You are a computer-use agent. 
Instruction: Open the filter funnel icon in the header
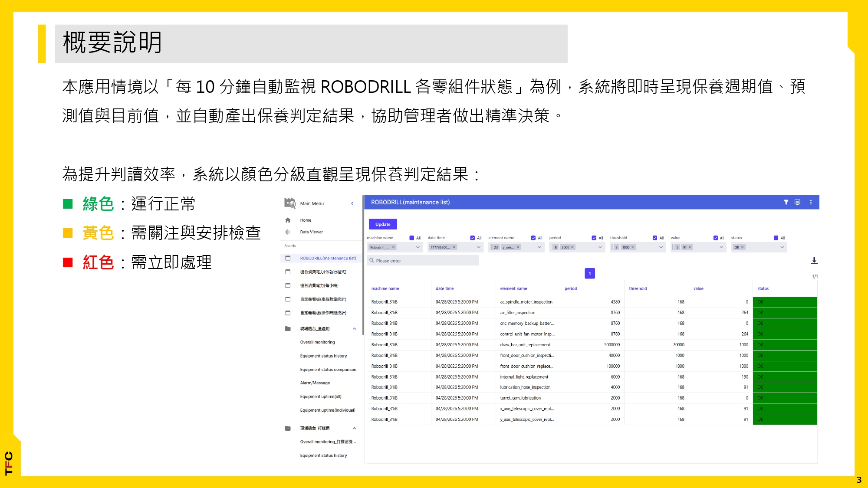coord(786,202)
